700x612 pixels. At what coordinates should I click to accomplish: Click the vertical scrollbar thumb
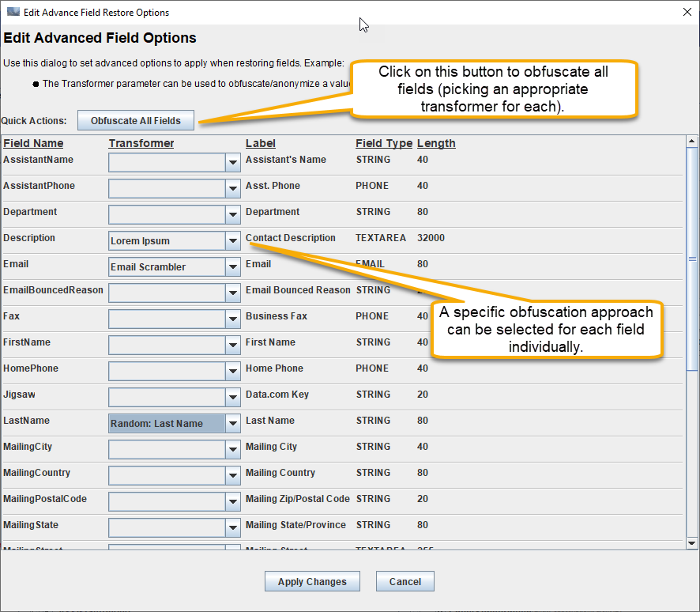click(692, 259)
